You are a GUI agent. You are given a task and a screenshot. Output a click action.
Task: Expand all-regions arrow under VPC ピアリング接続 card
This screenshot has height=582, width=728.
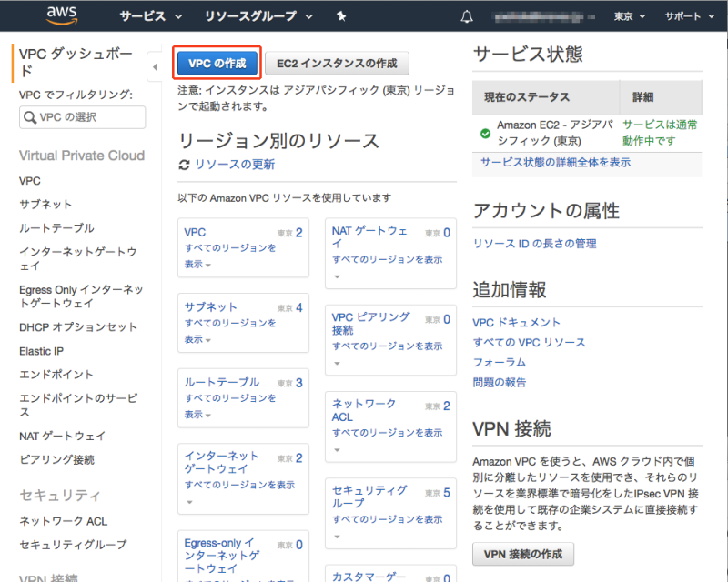click(338, 364)
